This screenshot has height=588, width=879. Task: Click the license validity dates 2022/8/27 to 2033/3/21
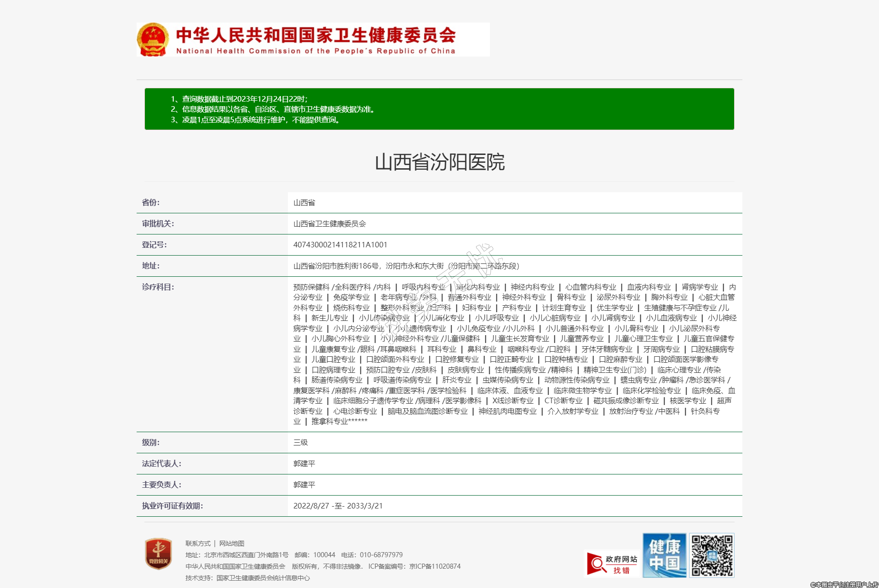pyautogui.click(x=338, y=506)
